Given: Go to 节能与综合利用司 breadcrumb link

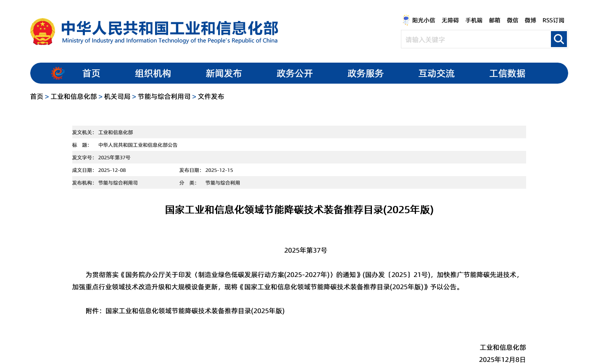Looking at the screenshot, I should (x=164, y=97).
